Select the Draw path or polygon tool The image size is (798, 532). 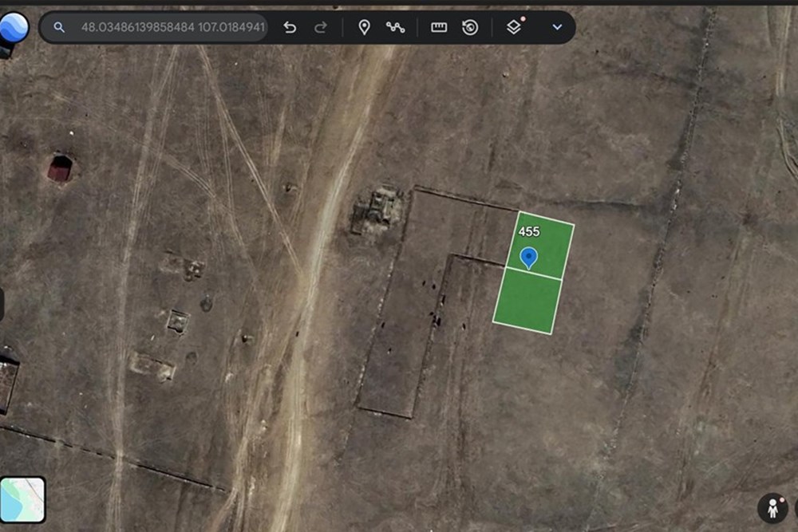(396, 27)
